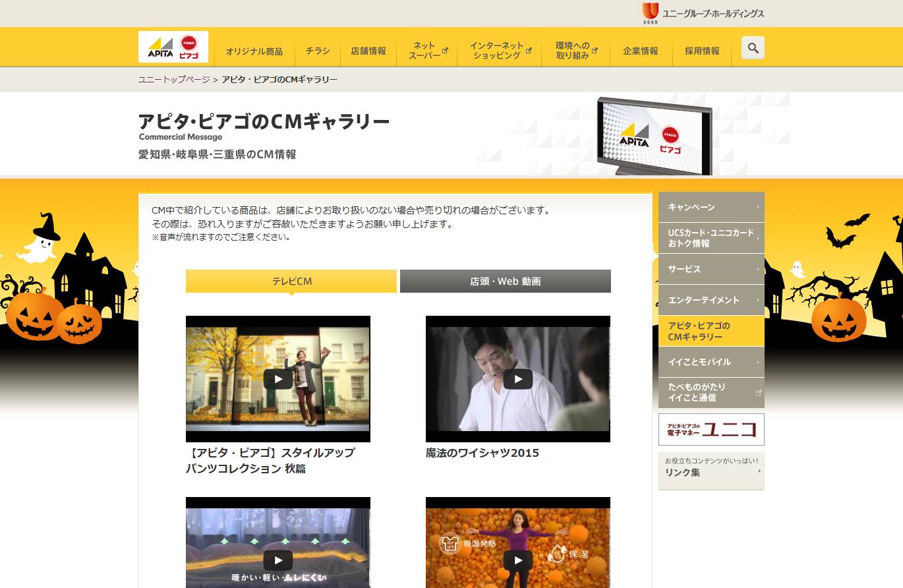Expand the イイことモバイル sidebar item
Screen dimensions: 903x588
tap(711, 362)
